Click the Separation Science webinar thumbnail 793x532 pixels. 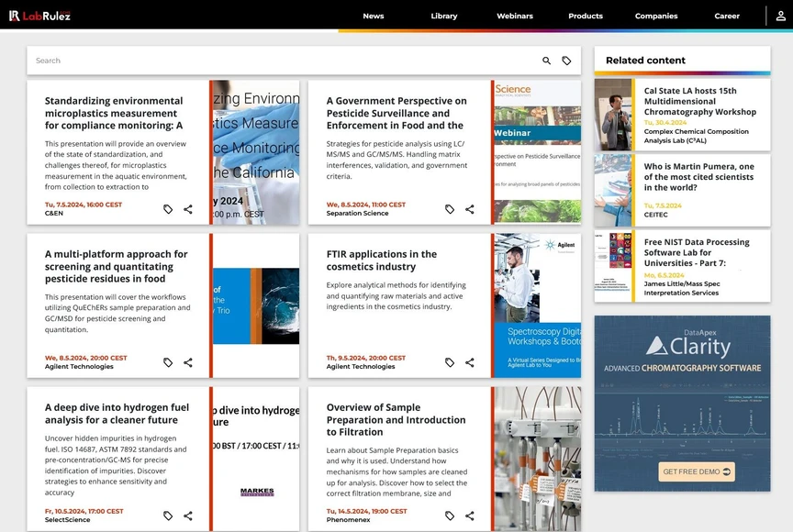(538, 152)
